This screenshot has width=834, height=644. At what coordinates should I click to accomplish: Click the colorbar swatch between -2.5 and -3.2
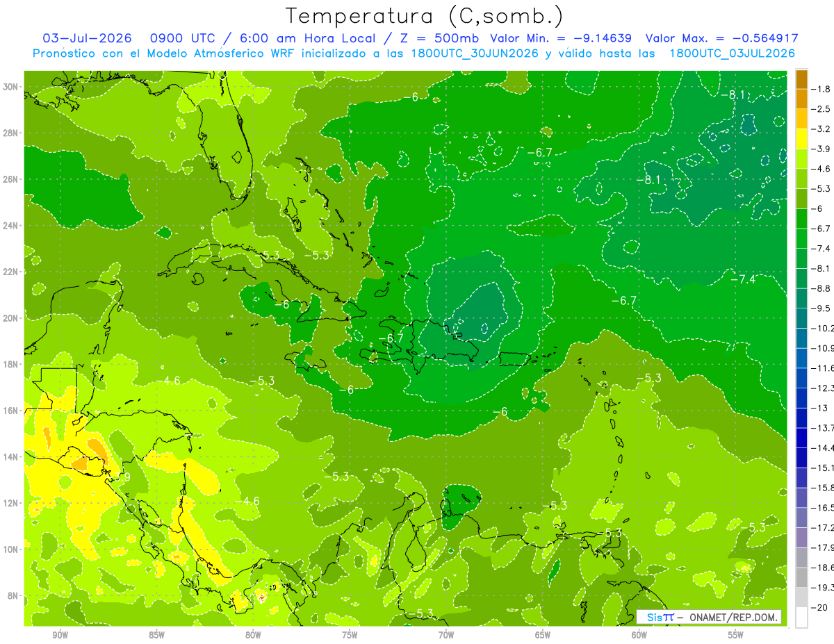click(801, 119)
